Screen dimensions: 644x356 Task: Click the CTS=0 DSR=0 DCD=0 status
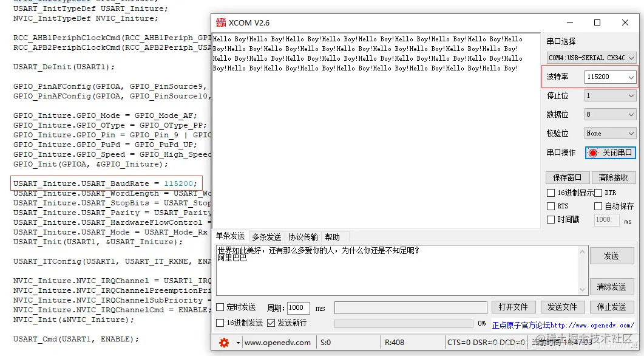coord(486,343)
